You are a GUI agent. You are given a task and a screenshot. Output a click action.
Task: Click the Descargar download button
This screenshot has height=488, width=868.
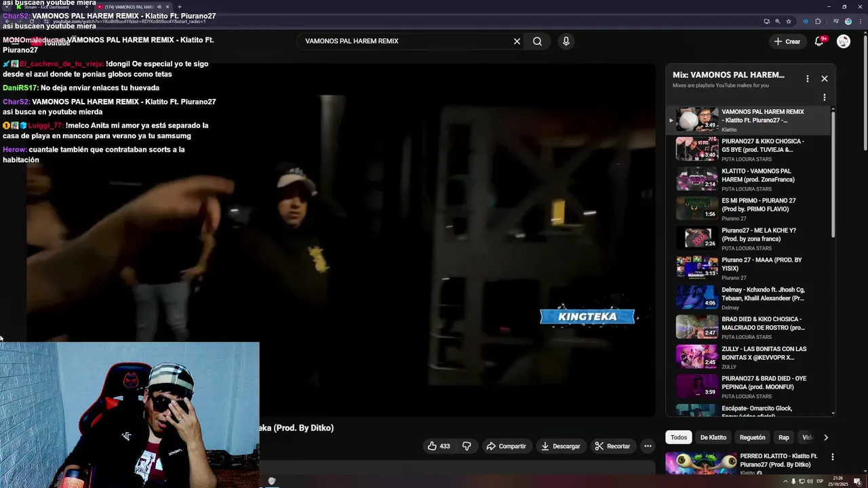point(560,446)
